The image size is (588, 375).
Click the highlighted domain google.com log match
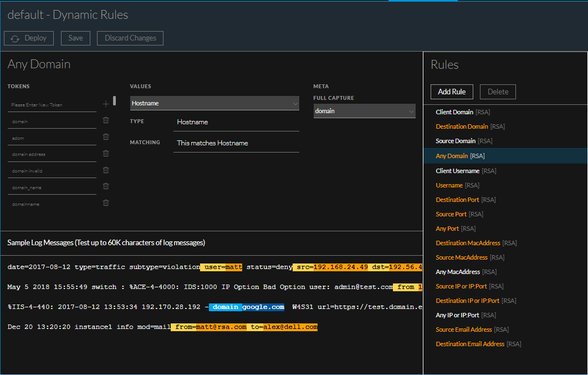[247, 307]
